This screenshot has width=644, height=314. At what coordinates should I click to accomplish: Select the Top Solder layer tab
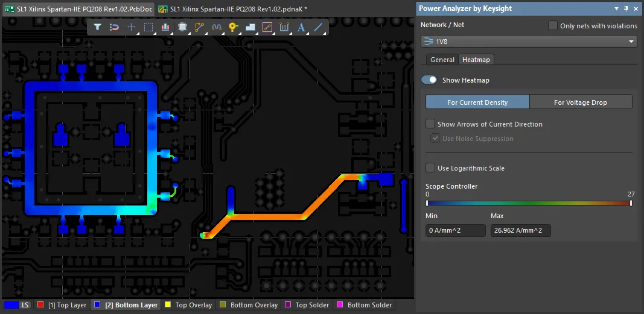[x=307, y=305]
